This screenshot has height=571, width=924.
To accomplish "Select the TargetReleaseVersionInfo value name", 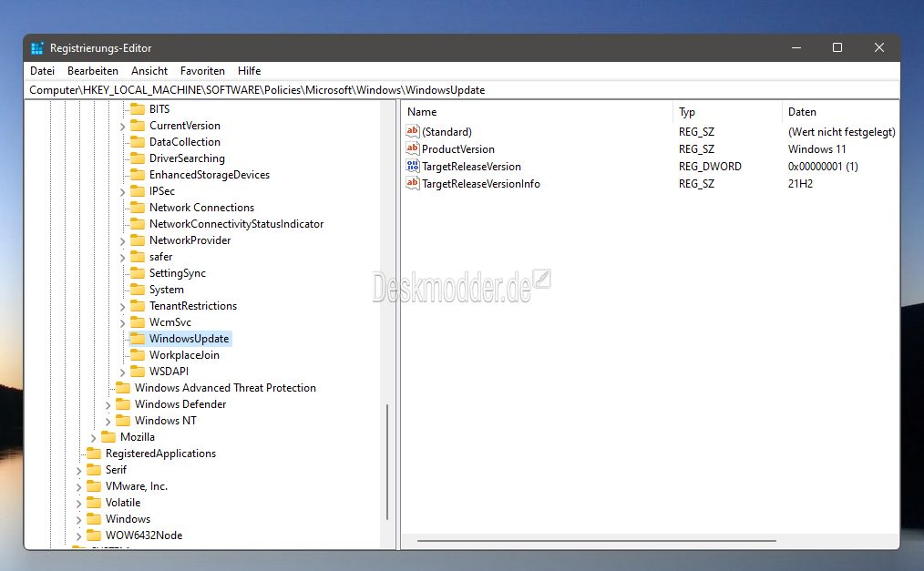I will tap(481, 184).
